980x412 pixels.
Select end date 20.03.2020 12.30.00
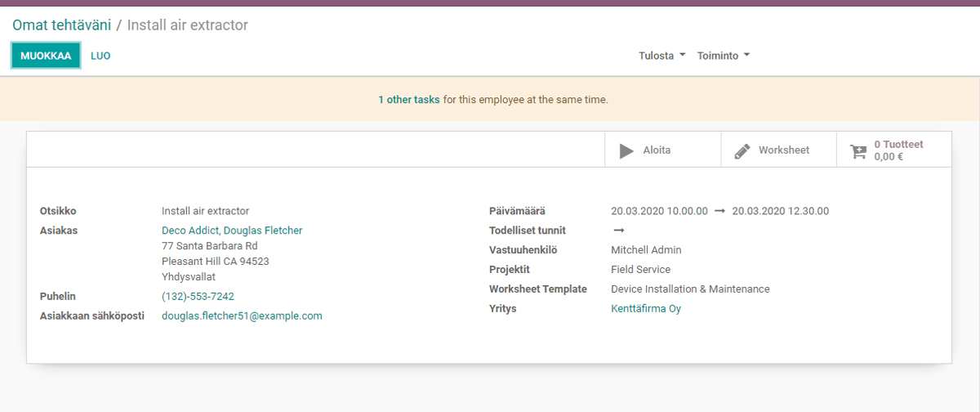click(x=780, y=211)
